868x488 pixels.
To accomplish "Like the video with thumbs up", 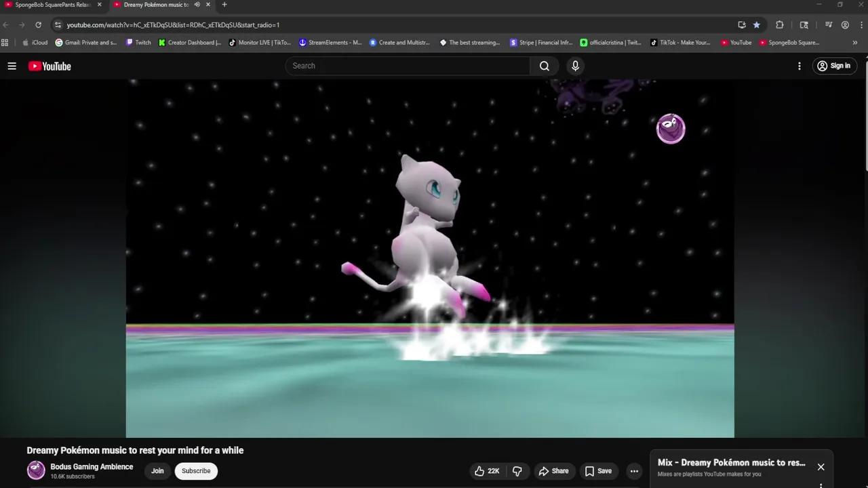I will pyautogui.click(x=488, y=471).
